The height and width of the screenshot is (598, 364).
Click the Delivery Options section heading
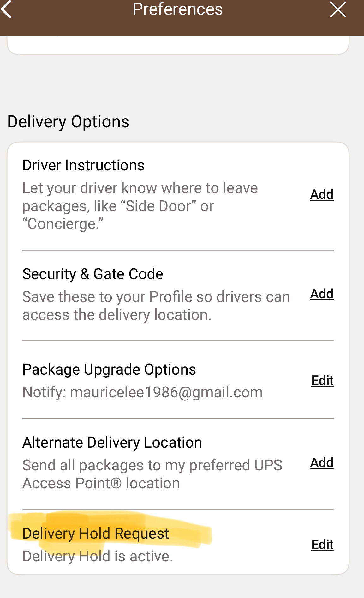[x=68, y=122]
